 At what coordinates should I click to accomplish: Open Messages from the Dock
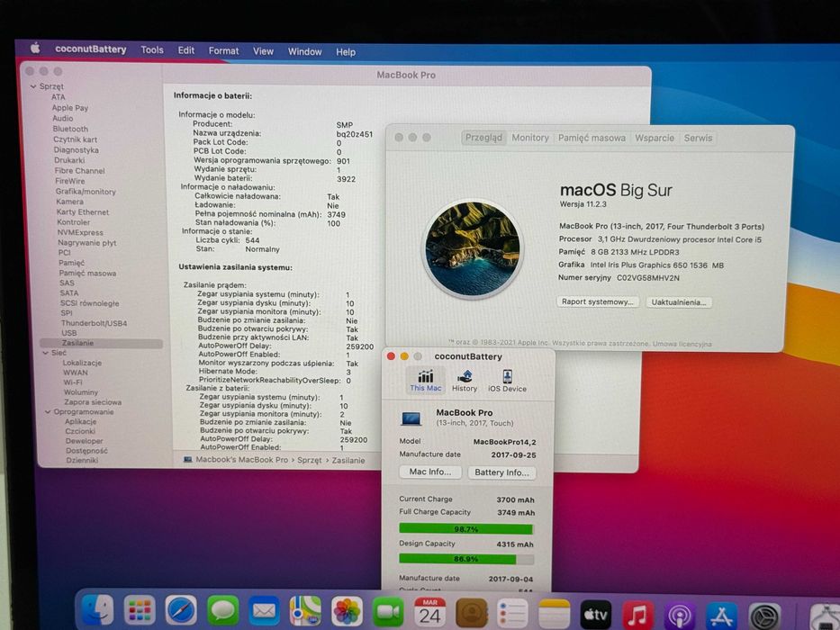click(223, 610)
